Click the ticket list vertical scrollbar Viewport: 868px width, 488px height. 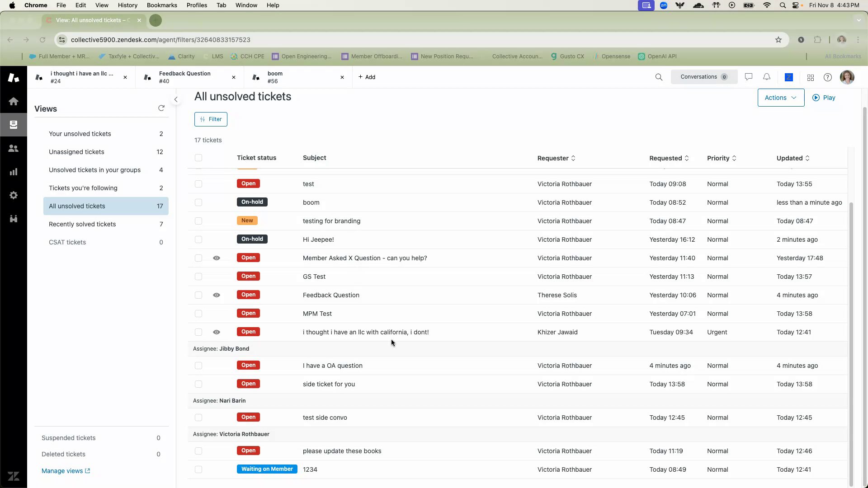[x=851, y=343]
